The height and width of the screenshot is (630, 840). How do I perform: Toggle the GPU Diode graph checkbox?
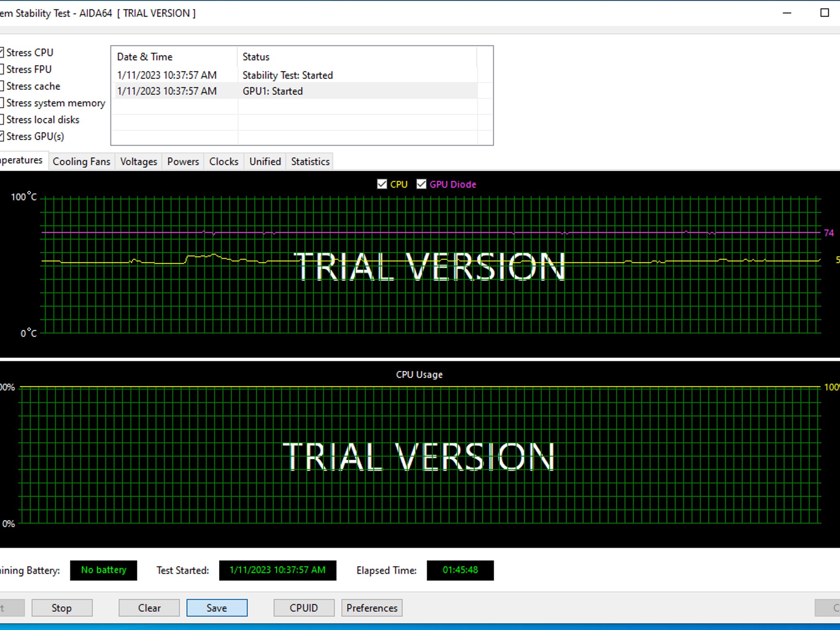[421, 184]
